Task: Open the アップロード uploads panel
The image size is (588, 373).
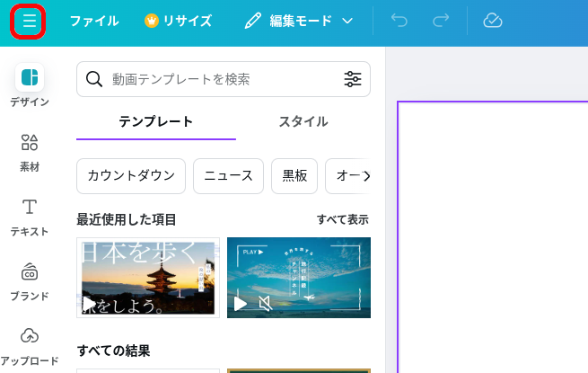Action: pos(30,343)
